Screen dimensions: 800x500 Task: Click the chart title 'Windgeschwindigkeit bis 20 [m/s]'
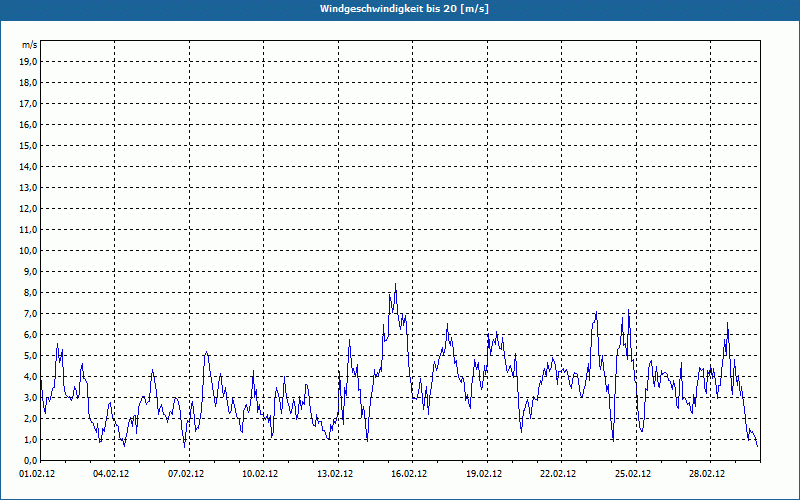click(404, 9)
